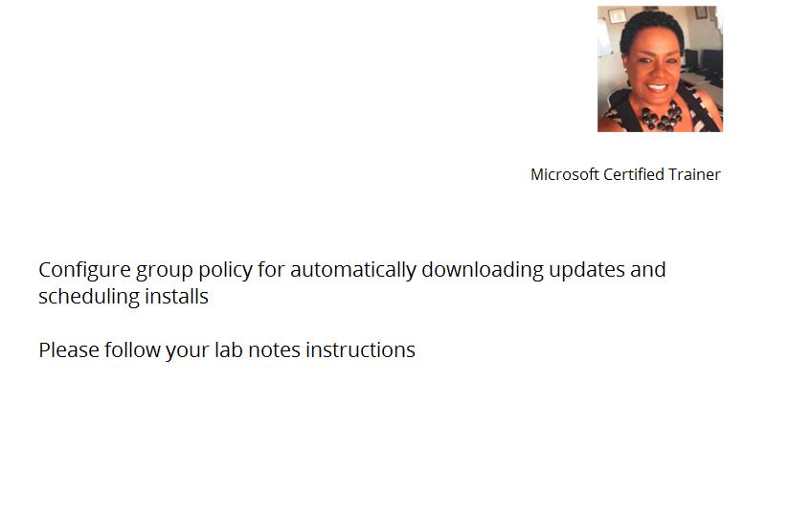
Task: Click the black beaded necklace in the photo
Action: click(662, 117)
